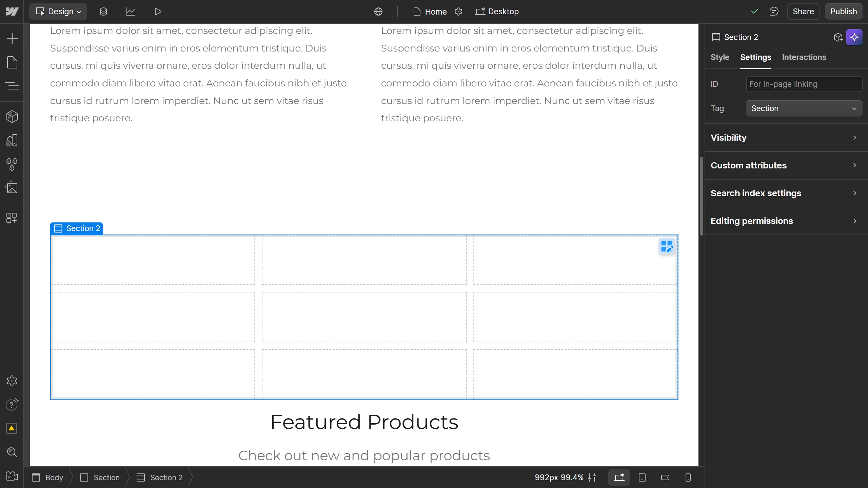The height and width of the screenshot is (488, 868).
Task: Open the Tag dropdown showing Section
Action: pyautogui.click(x=804, y=108)
